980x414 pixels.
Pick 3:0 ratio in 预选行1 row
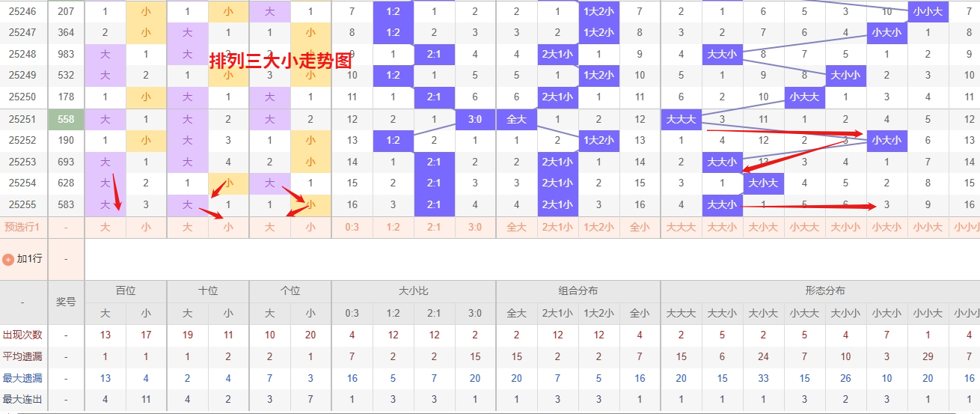pyautogui.click(x=475, y=227)
